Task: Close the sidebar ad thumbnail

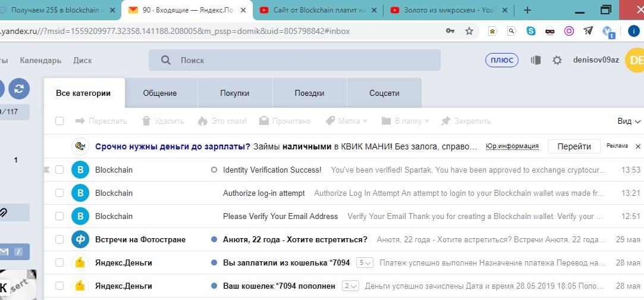Action: (32, 274)
